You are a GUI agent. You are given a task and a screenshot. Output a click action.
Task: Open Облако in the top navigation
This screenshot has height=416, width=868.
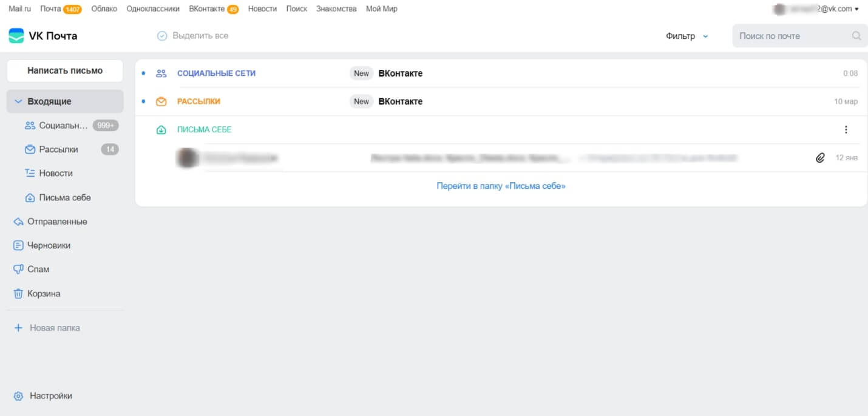[104, 9]
